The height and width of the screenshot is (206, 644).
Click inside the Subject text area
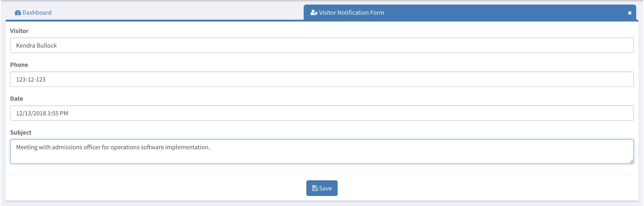(x=322, y=152)
